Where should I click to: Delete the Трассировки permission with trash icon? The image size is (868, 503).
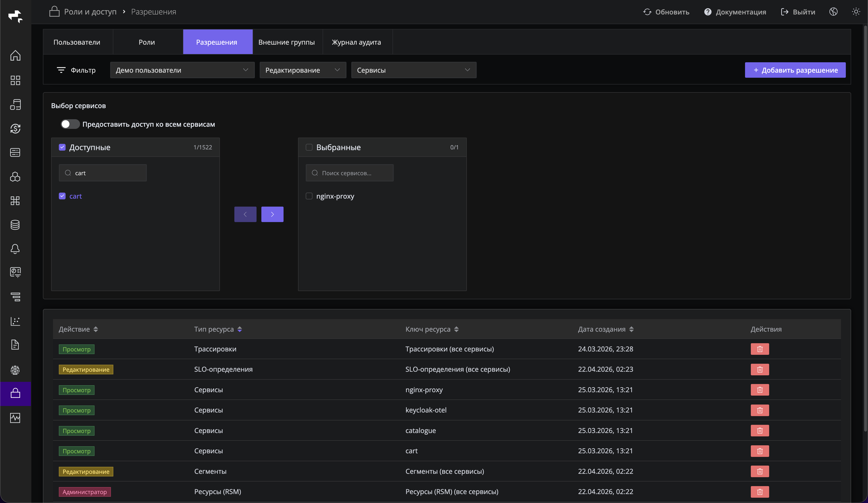coord(759,349)
